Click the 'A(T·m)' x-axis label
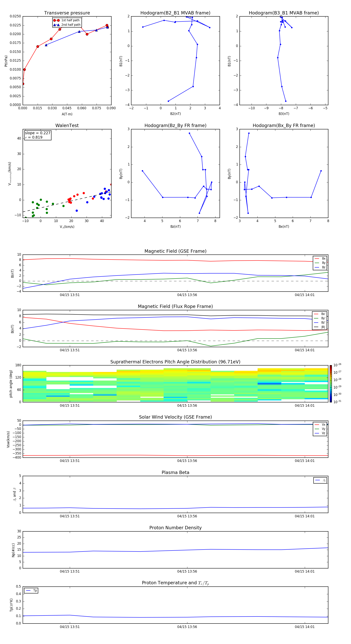The height and width of the screenshot is (644, 351). point(67,114)
